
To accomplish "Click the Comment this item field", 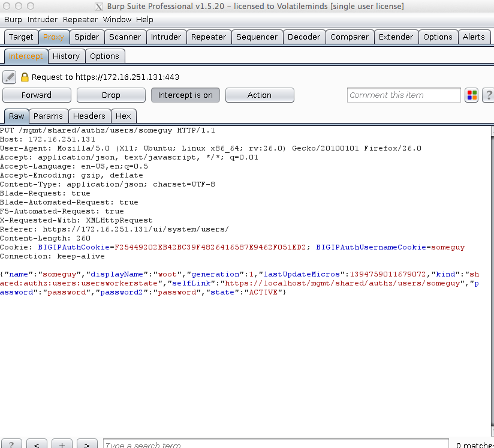I will click(x=404, y=95).
